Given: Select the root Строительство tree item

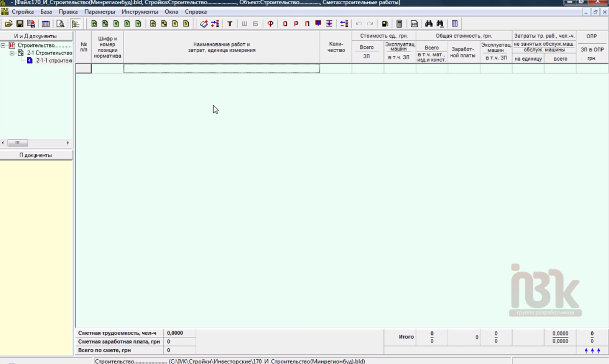Looking at the screenshot, I should click(45, 45).
